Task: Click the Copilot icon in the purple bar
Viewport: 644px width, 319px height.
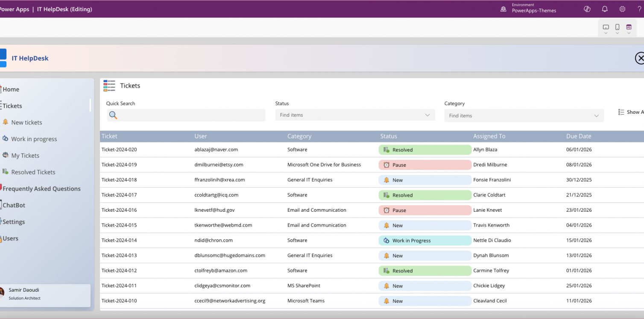Action: [x=587, y=9]
